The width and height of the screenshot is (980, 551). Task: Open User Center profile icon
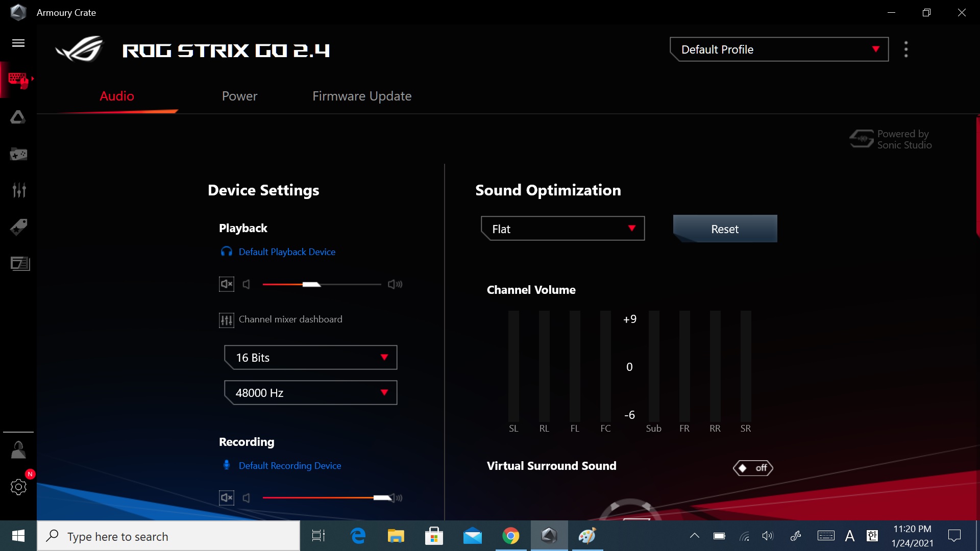click(18, 450)
